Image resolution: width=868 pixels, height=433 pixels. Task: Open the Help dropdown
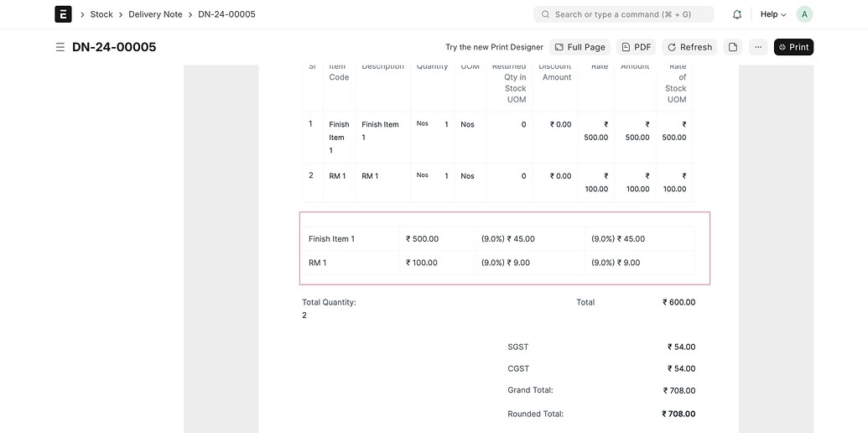[x=773, y=14]
